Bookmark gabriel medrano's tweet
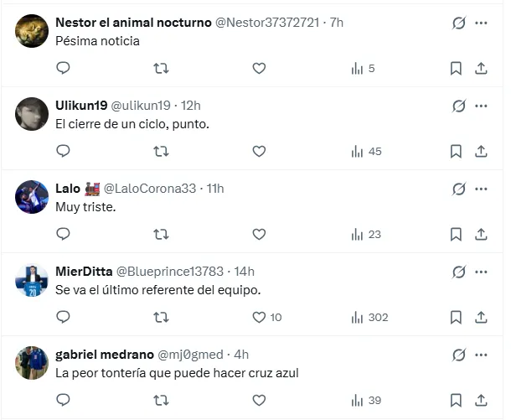Screen dimensions: 511x420 pyautogui.click(x=456, y=401)
